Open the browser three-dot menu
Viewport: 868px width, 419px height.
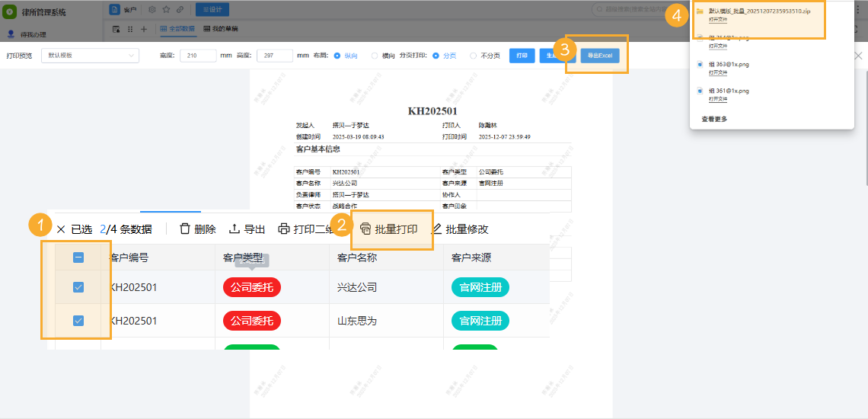pyautogui.click(x=857, y=9)
